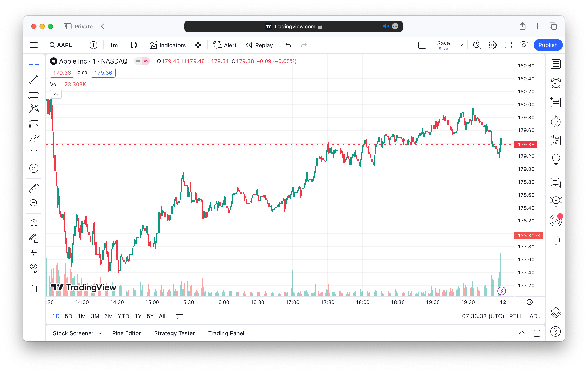The image size is (588, 372).
Task: Open the watchlist panel
Action: point(556,64)
